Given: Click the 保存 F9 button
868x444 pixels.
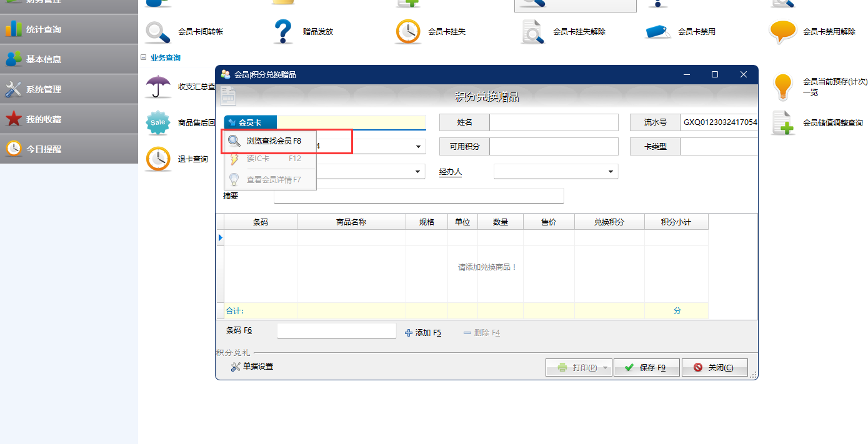Looking at the screenshot, I should (646, 368).
